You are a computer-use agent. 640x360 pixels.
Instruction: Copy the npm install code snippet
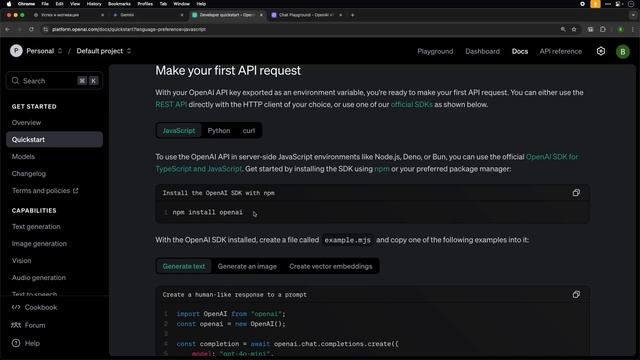[x=576, y=193]
